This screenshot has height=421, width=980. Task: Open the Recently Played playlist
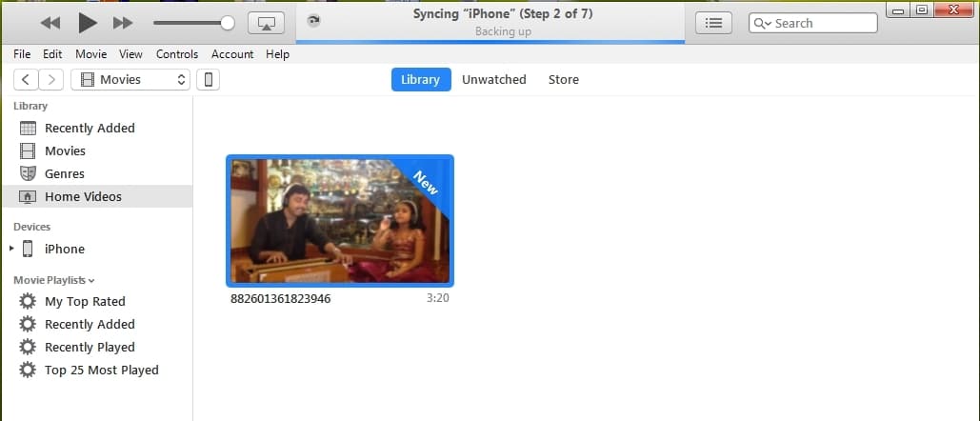(x=97, y=347)
